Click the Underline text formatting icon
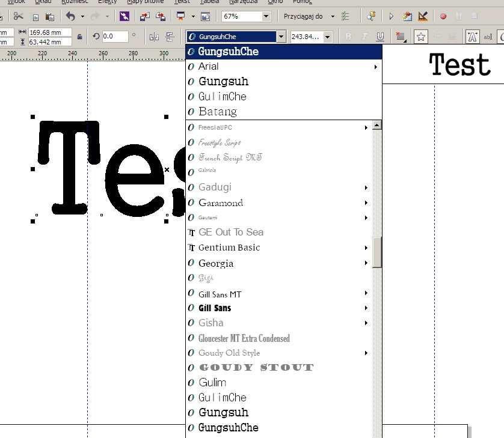The height and width of the screenshot is (438, 504). tap(380, 37)
